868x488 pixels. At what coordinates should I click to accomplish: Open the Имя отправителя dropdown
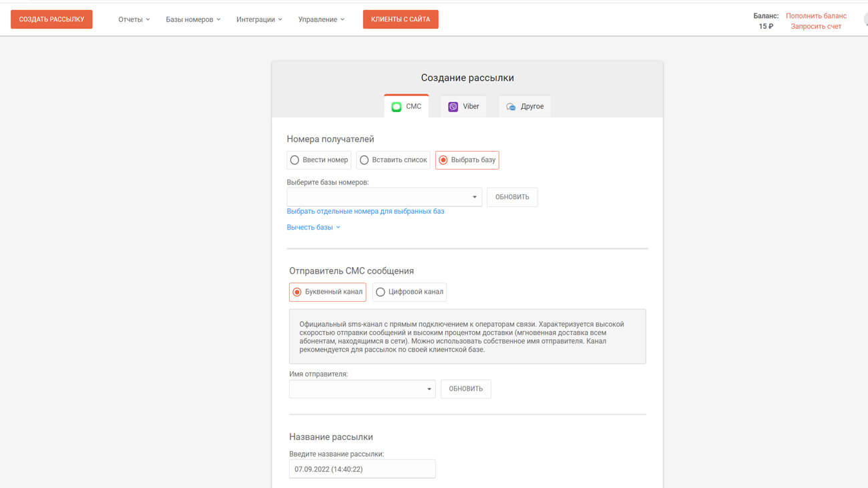pyautogui.click(x=362, y=389)
